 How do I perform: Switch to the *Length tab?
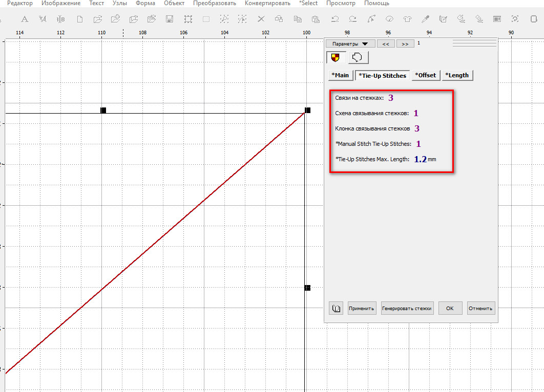(x=457, y=75)
